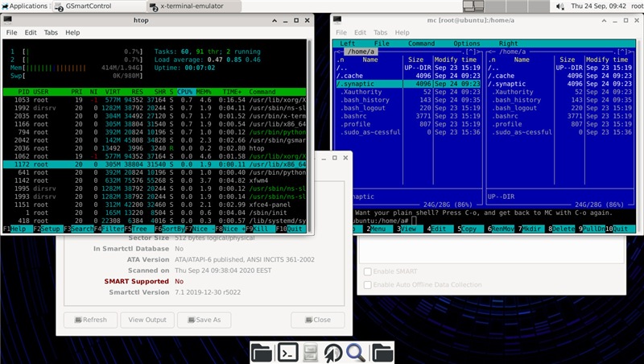Click the magnifier search icon in dock
Viewport: 644px width, 364px height.
tap(357, 352)
